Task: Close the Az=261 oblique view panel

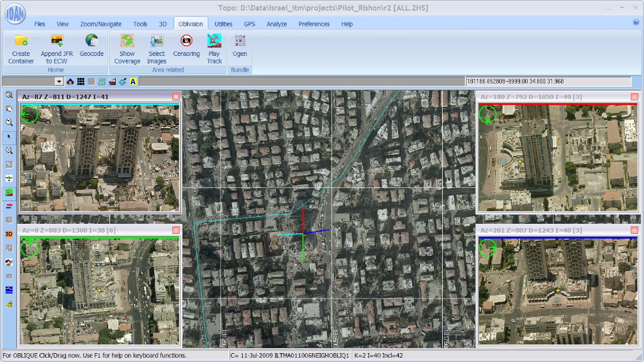Action: 634,231
